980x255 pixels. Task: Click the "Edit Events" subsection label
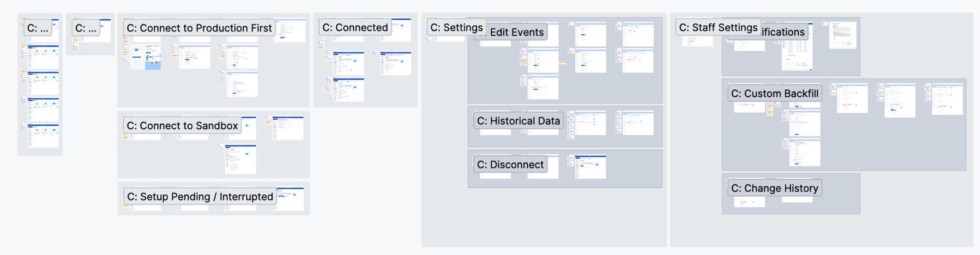516,32
